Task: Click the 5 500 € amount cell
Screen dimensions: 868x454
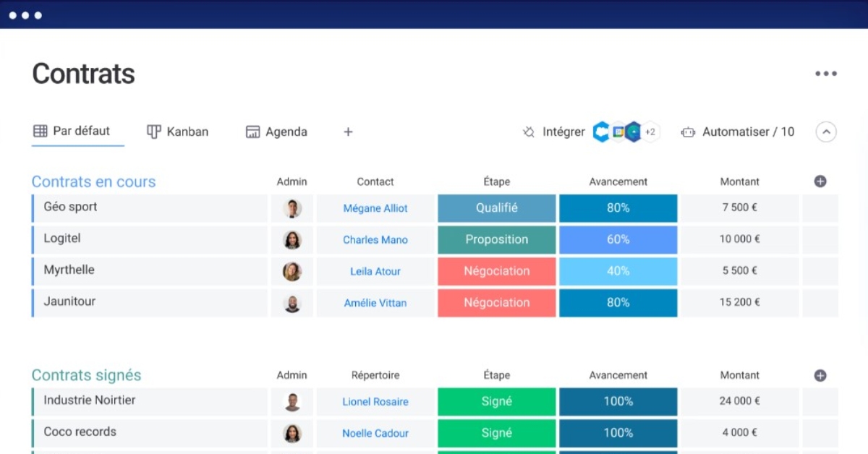Action: (x=740, y=272)
